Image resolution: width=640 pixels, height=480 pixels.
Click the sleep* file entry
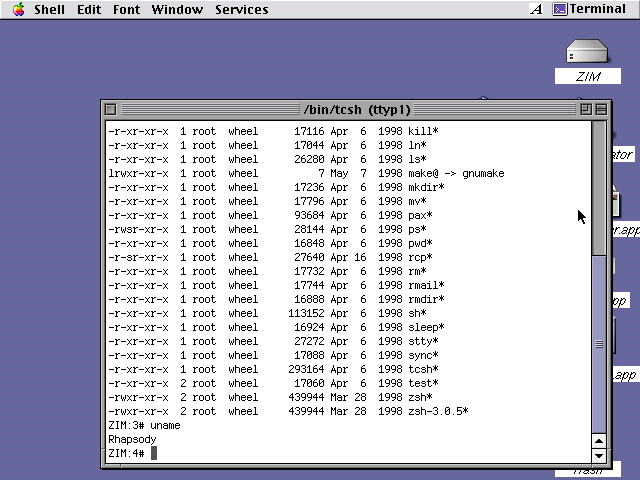click(x=426, y=327)
